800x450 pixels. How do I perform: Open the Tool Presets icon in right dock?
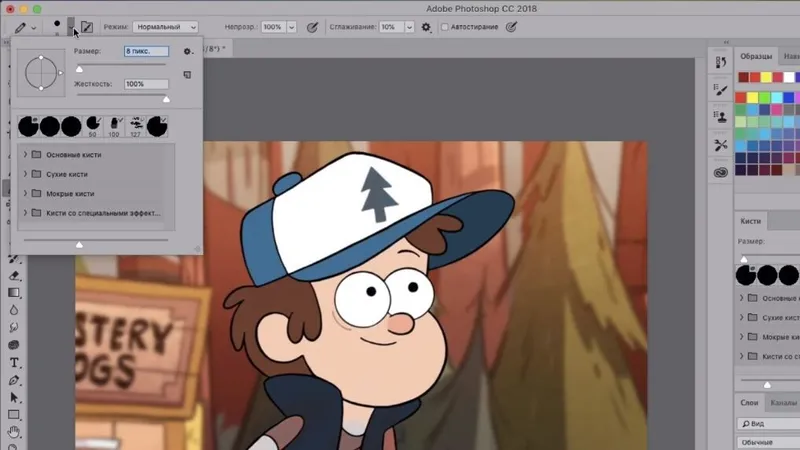[x=720, y=145]
